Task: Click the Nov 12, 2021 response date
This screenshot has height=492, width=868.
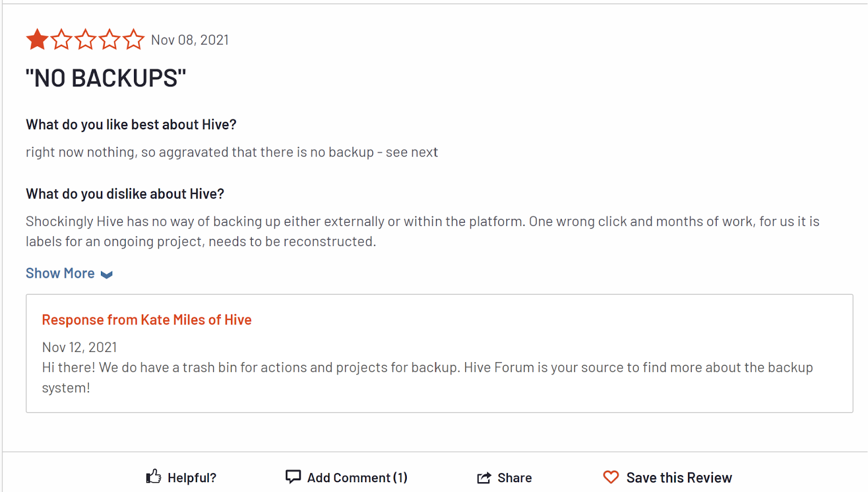Action: pos(79,347)
